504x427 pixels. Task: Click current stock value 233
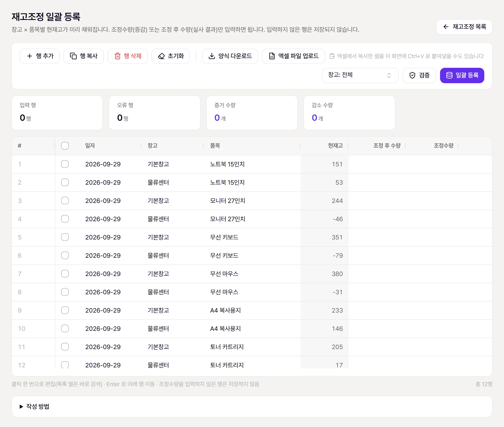[x=337, y=310]
